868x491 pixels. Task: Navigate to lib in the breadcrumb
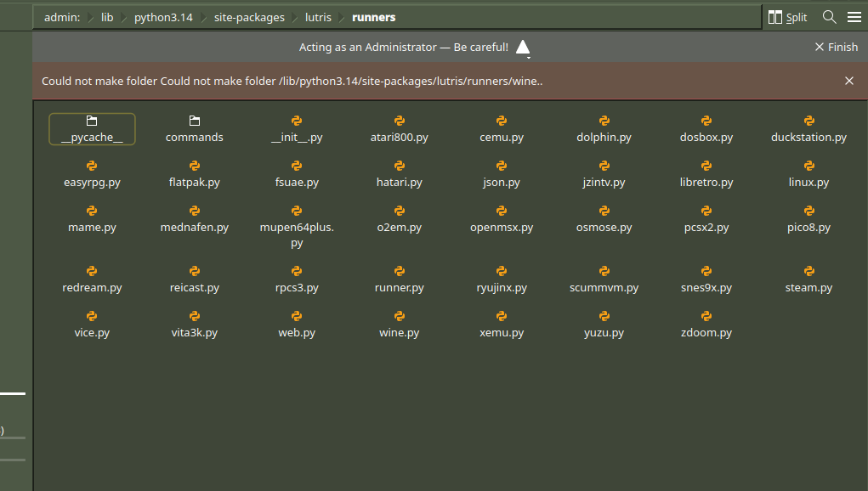(x=107, y=17)
